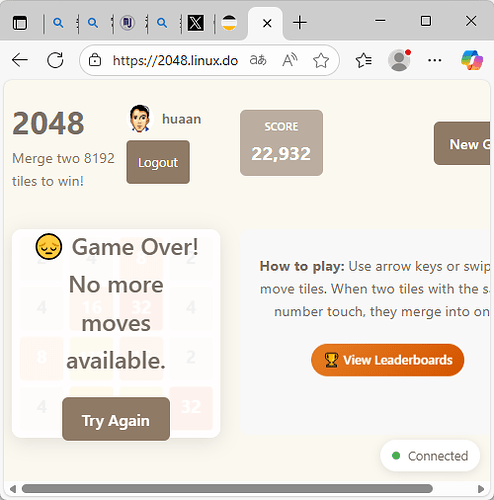Go back to the previous page

pos(20,60)
